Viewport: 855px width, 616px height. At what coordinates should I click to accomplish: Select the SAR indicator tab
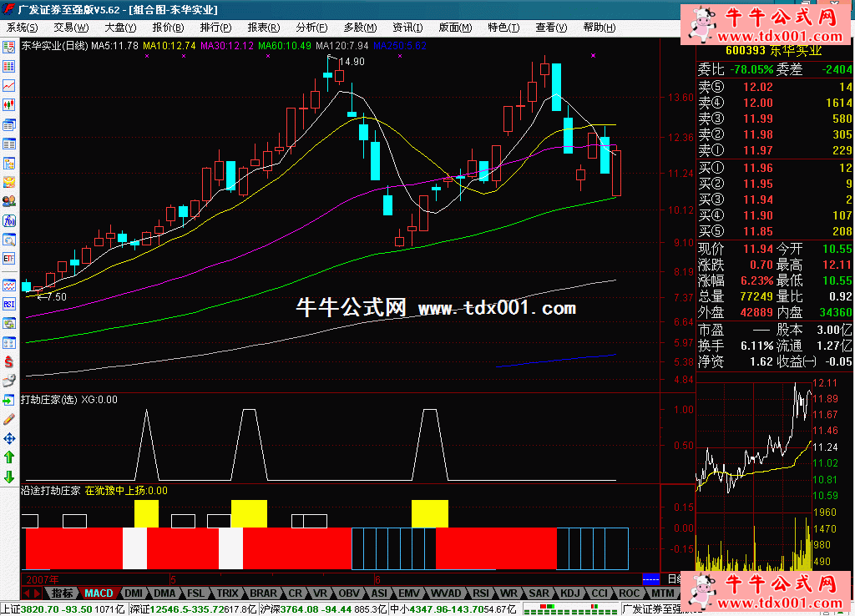tap(539, 593)
